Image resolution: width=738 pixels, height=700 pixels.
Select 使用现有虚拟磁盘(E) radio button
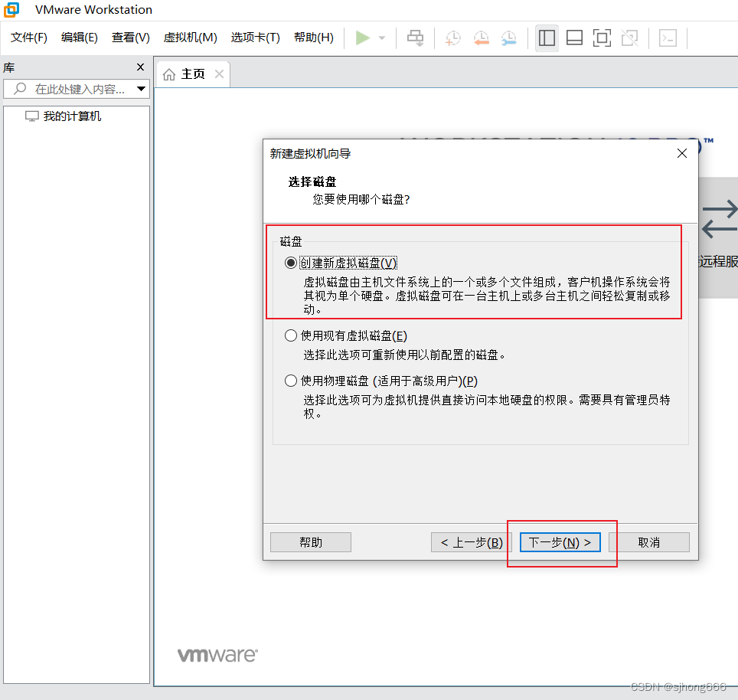coord(290,335)
